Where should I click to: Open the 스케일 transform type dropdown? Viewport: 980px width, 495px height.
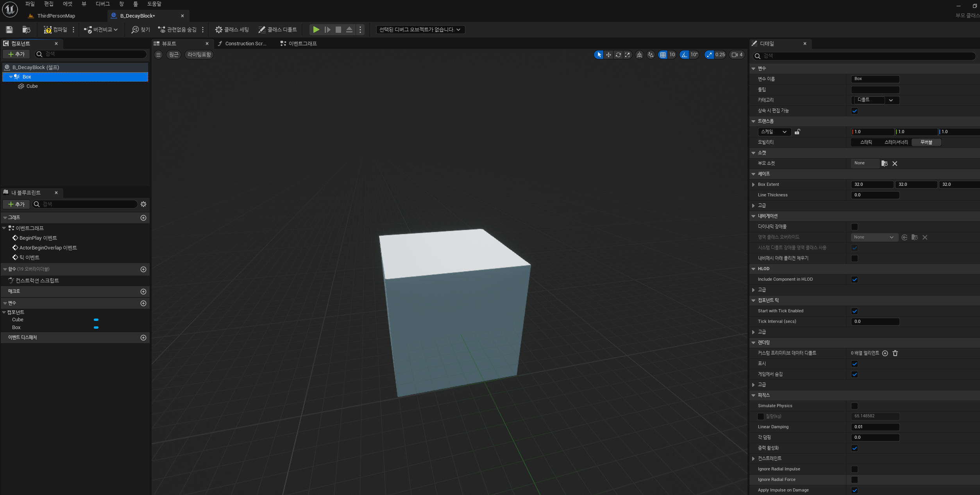(774, 132)
